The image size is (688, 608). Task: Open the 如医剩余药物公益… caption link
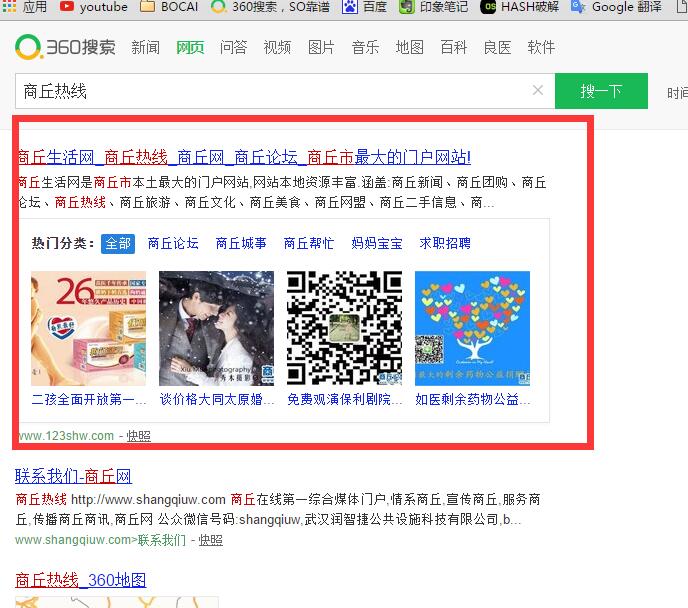coord(473,399)
